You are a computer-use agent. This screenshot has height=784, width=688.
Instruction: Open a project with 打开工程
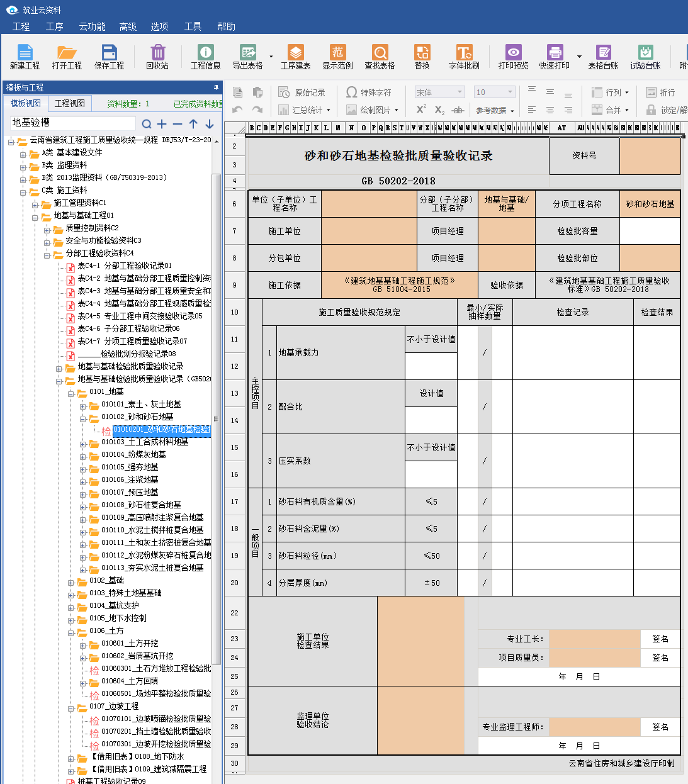point(67,57)
